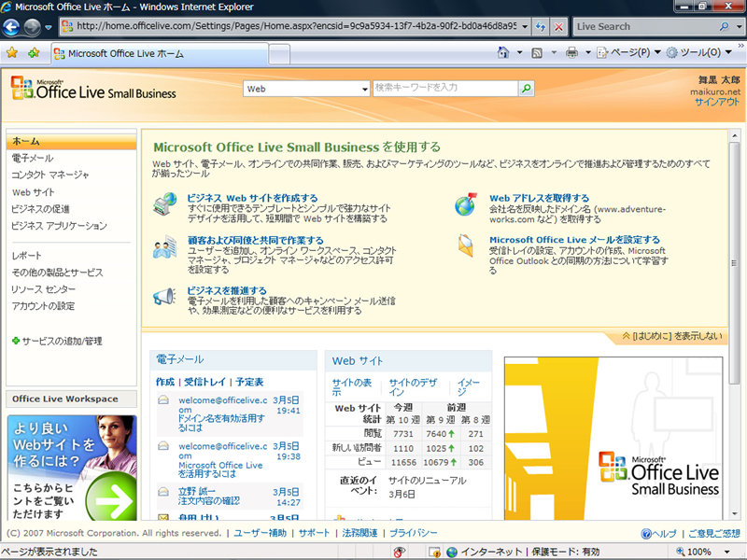Click [はじめに] を表示しない link
This screenshot has width=747, height=560.
tap(672, 336)
